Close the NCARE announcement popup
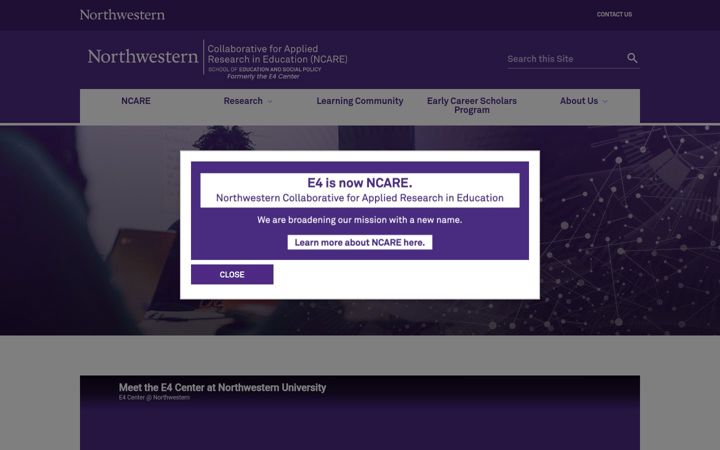Viewport: 720px width, 450px height. (x=232, y=274)
